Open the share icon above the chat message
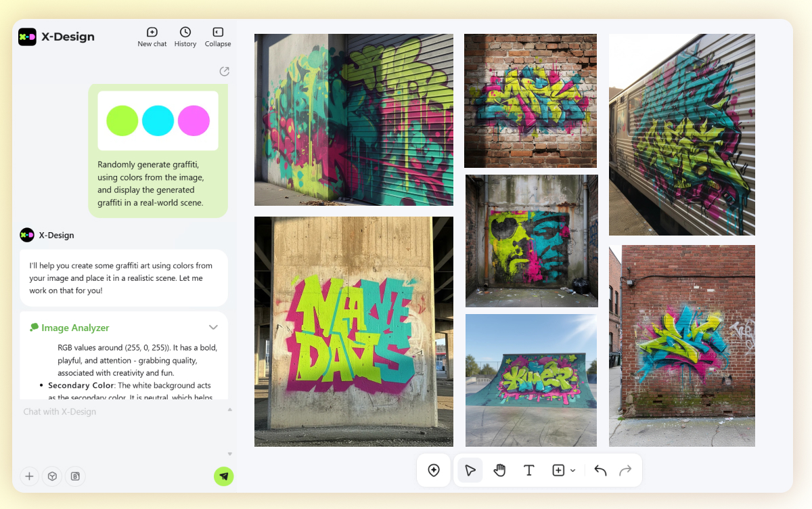The height and width of the screenshot is (509, 812). coord(225,72)
